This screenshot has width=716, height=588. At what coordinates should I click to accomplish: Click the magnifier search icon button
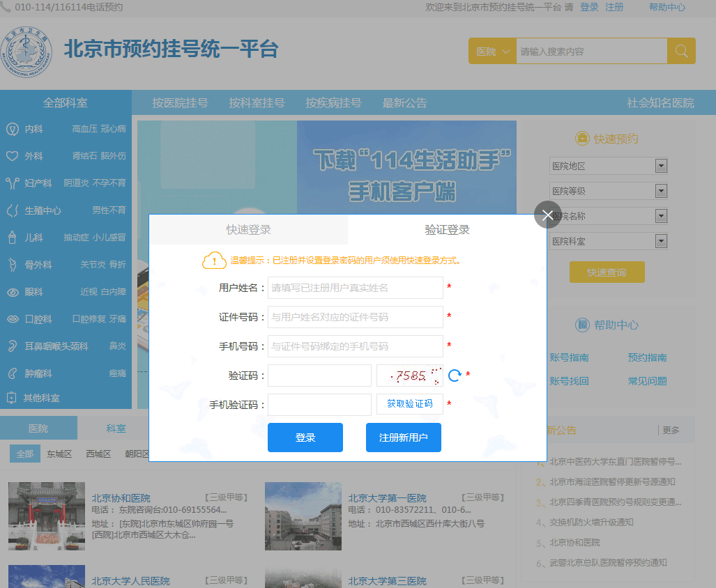pos(681,51)
